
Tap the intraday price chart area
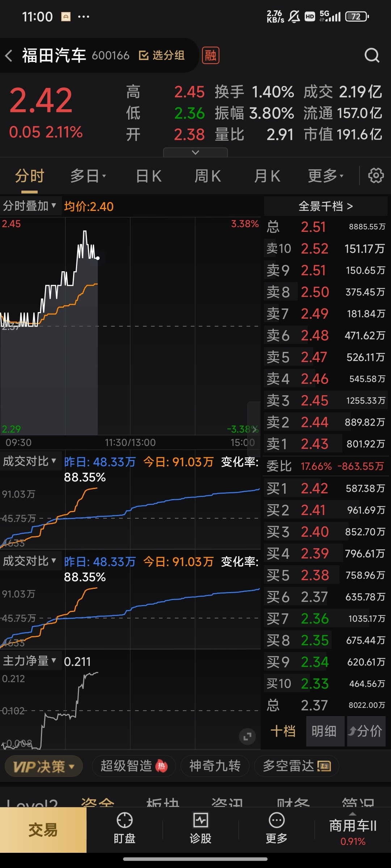point(130,326)
